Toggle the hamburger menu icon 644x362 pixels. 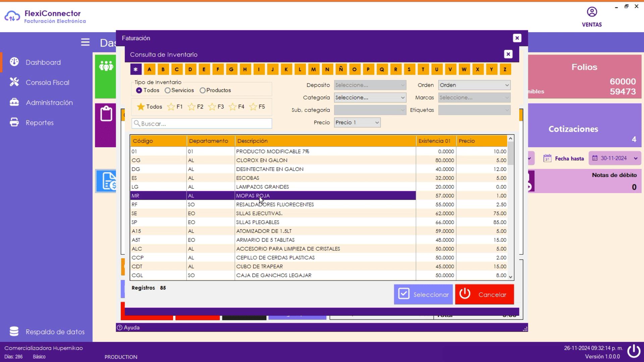pos(85,42)
